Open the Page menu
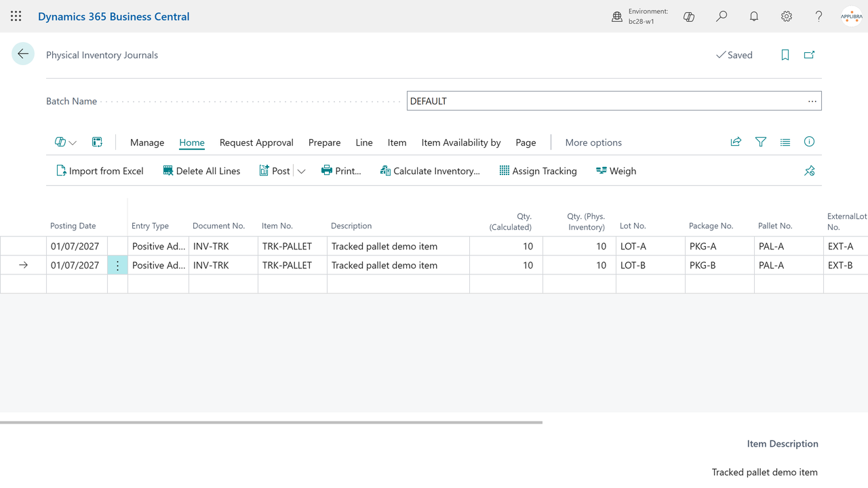Image resolution: width=868 pixels, height=488 pixels. point(526,142)
